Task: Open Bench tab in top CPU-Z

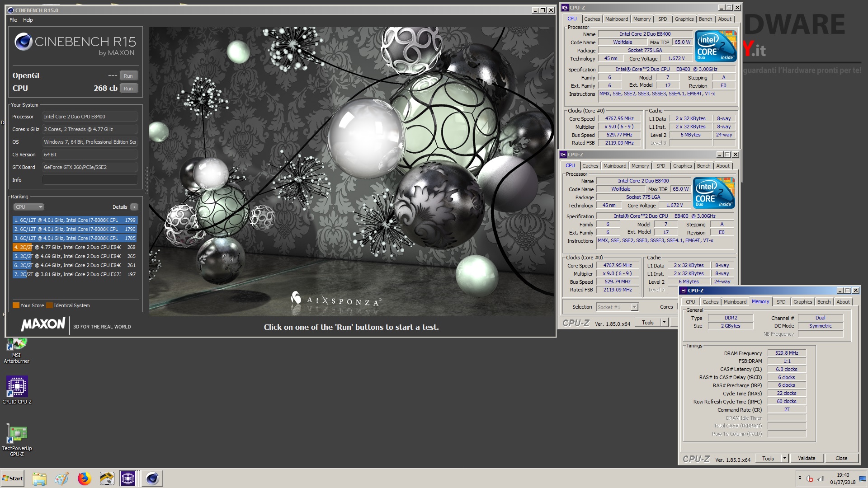Action: pyautogui.click(x=705, y=19)
